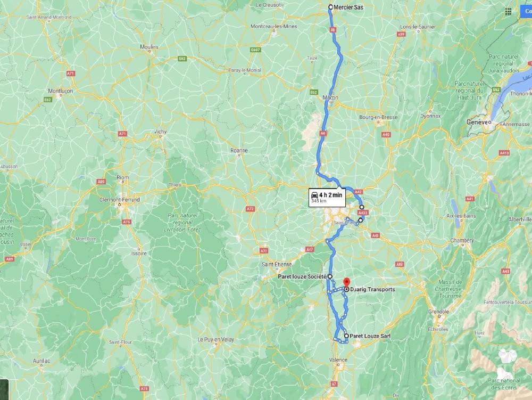Select the Mercier Sas waypoint marker

point(330,7)
